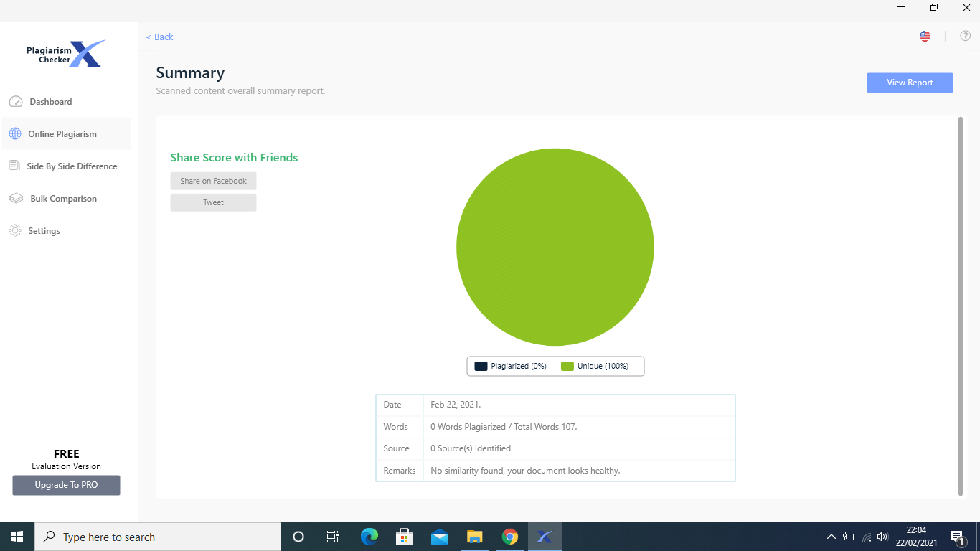The height and width of the screenshot is (551, 980).
Task: Change language using the US flag icon
Action: point(925,37)
